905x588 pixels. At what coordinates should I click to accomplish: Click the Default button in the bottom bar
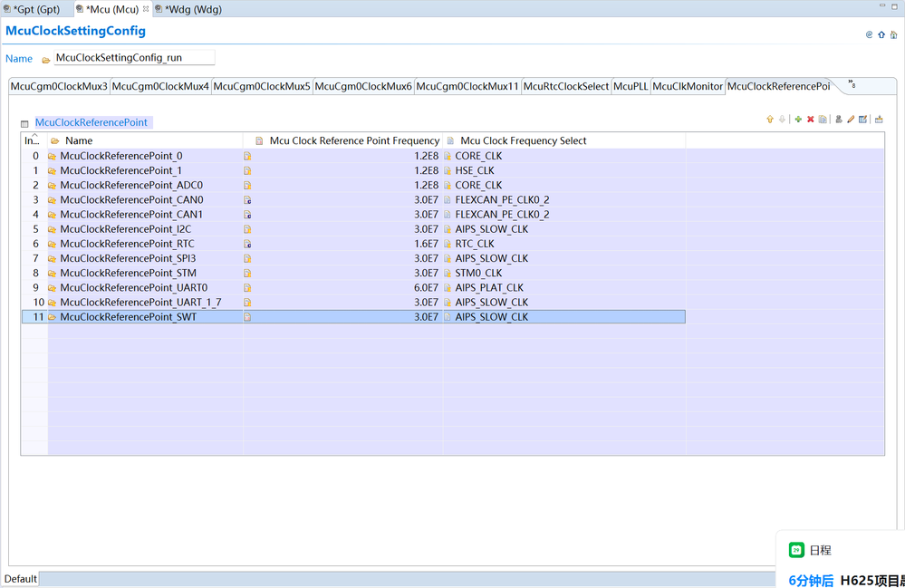tap(20, 579)
